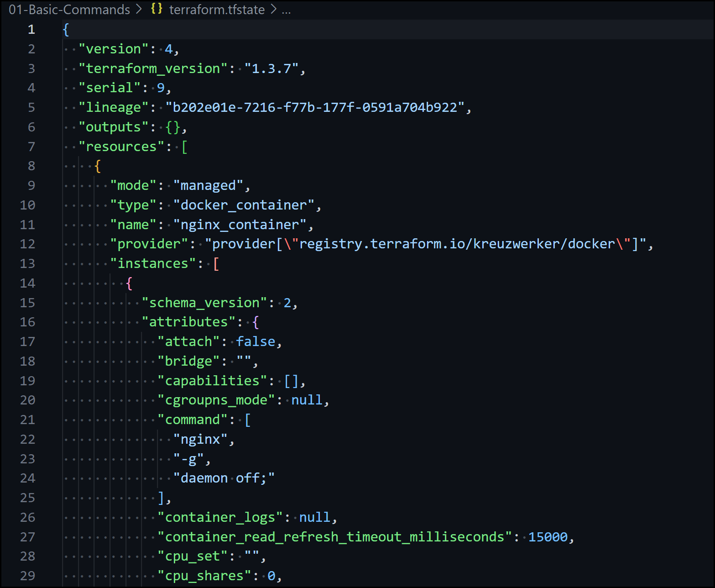Click the cpu_shares value 0

274,576
